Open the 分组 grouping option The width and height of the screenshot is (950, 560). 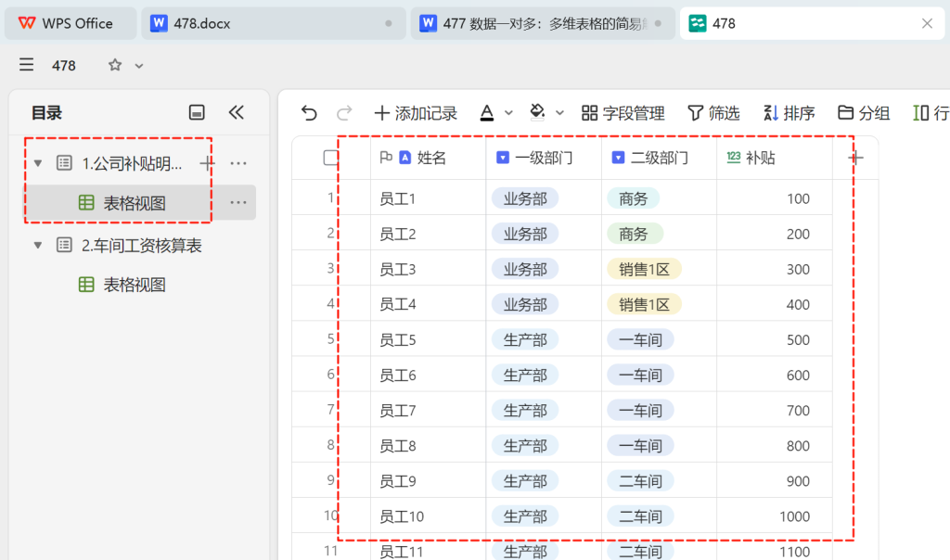coord(864,112)
